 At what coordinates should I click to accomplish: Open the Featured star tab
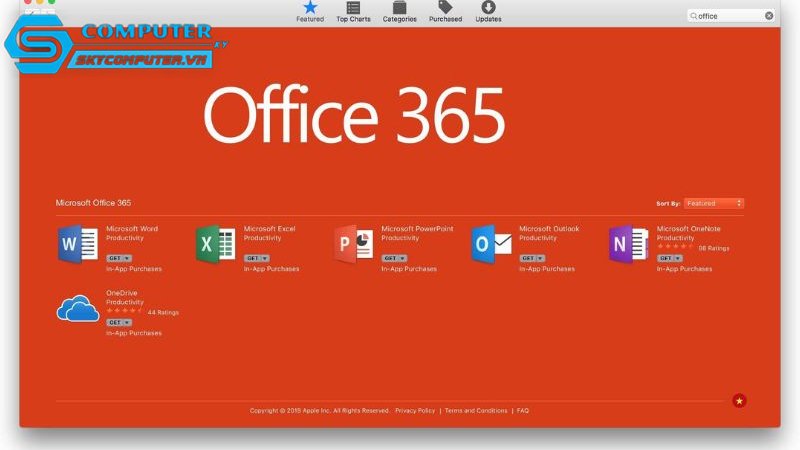[x=310, y=11]
